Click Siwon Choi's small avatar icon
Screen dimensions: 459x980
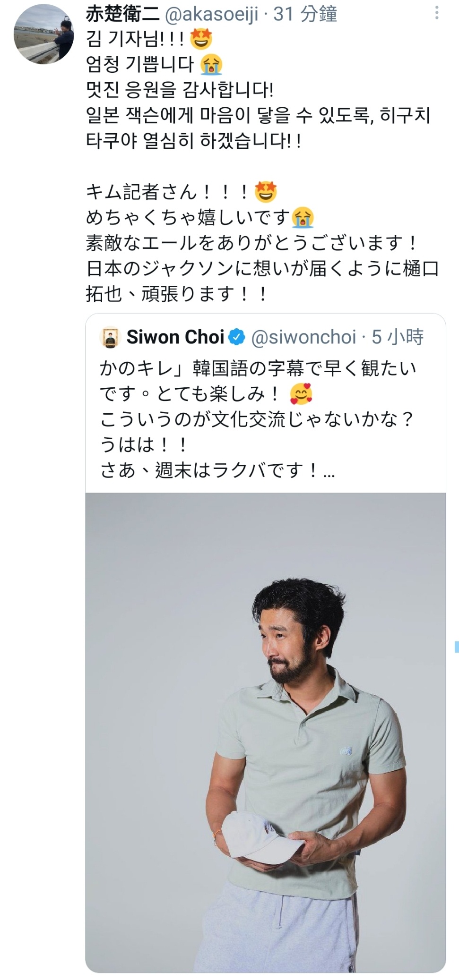(111, 337)
